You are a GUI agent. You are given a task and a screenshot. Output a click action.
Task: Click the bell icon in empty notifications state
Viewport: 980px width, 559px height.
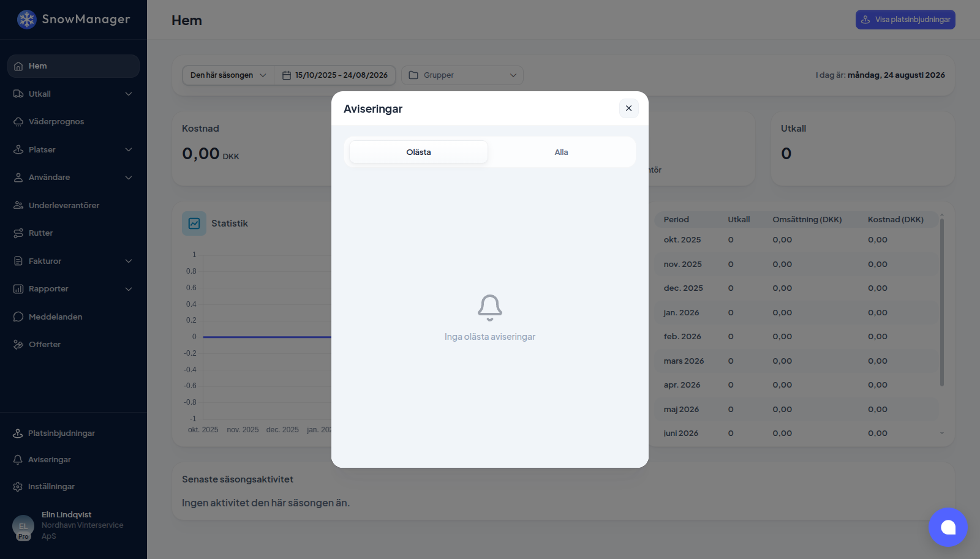pyautogui.click(x=490, y=307)
